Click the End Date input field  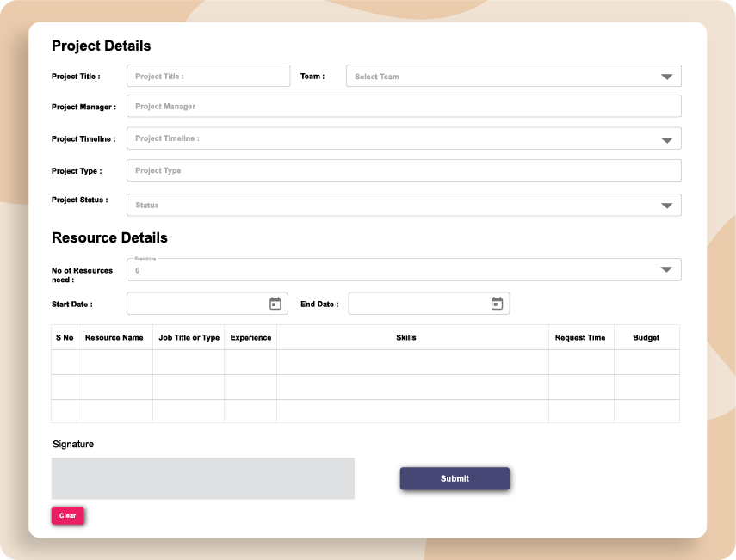[422, 303]
